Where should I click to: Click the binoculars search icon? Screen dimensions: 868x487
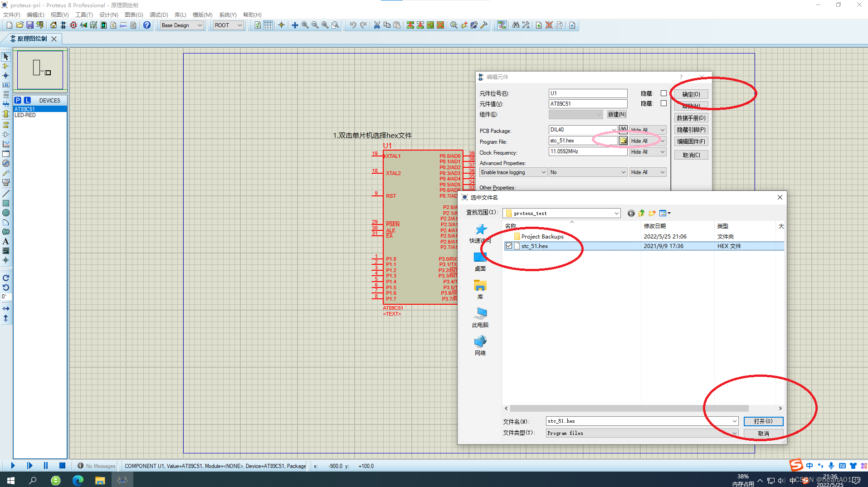click(516, 25)
